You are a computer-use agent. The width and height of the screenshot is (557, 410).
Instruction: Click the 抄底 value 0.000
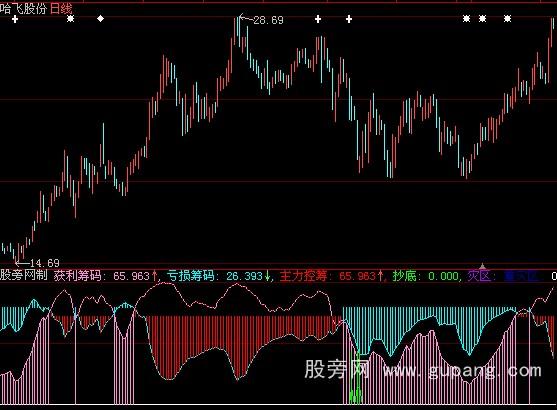(443, 276)
